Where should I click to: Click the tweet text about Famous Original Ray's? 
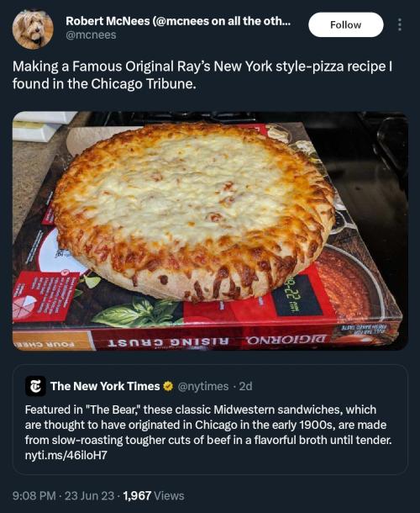pyautogui.click(x=202, y=75)
